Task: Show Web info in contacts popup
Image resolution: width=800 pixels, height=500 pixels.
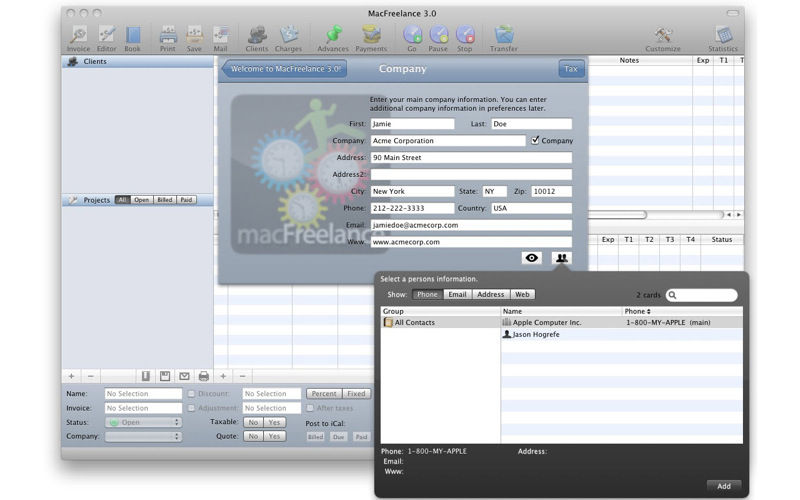Action: coord(522,294)
